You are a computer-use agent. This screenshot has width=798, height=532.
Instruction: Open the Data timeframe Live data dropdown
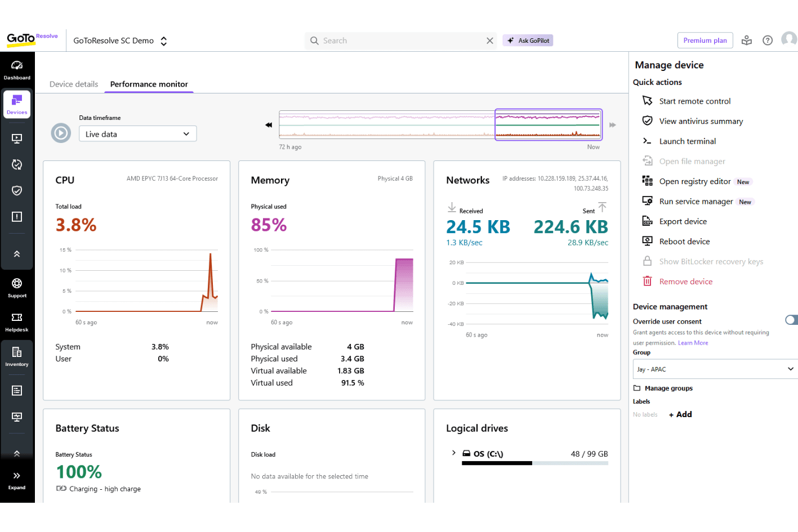tap(138, 134)
